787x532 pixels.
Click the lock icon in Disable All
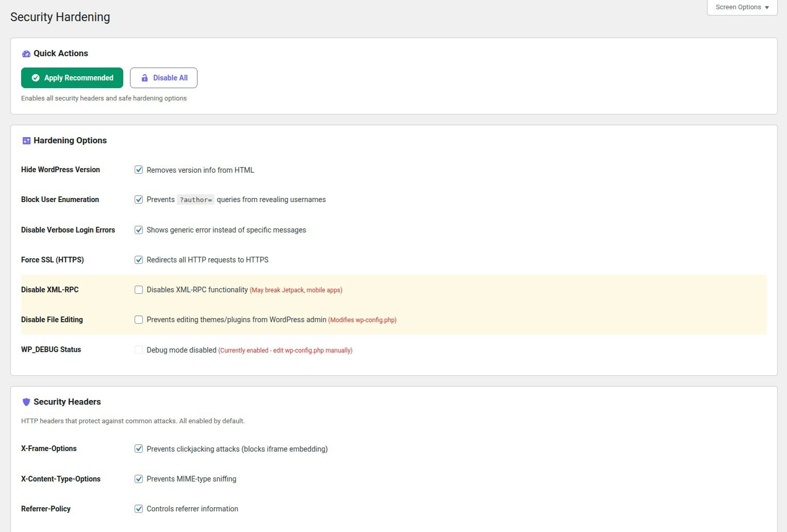145,78
